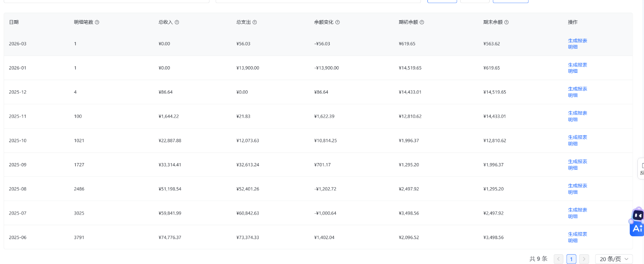Click the 共 9 条 total count
Screen dimensions: 644x264
[538, 259]
